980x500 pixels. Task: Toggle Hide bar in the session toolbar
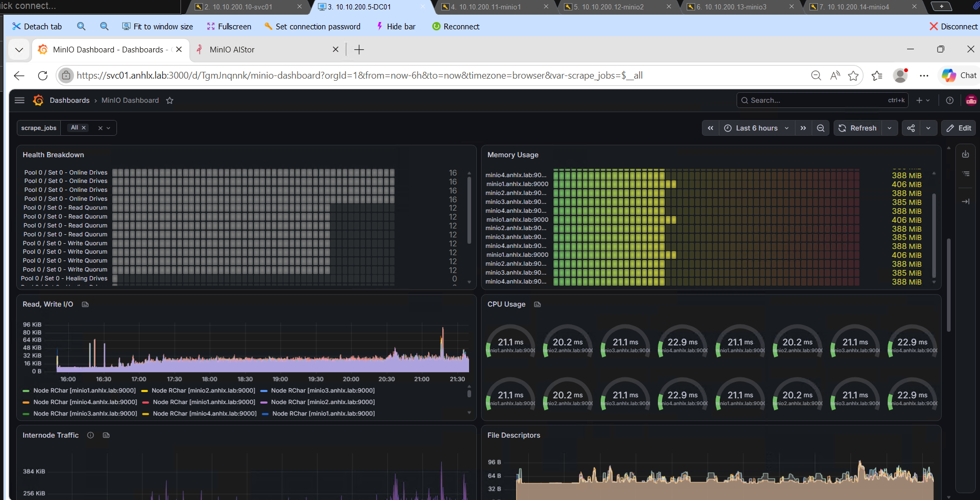coord(396,26)
